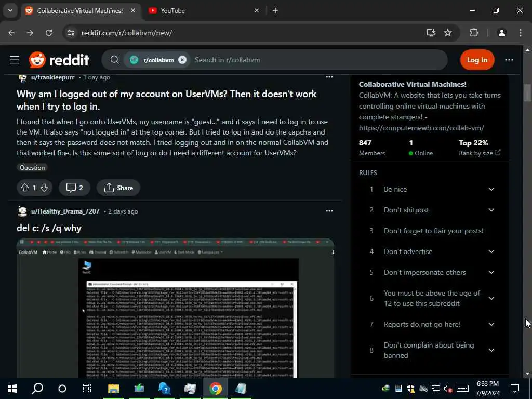
Task: Open the CollabVM command prompt screenshot
Action: pos(176,309)
